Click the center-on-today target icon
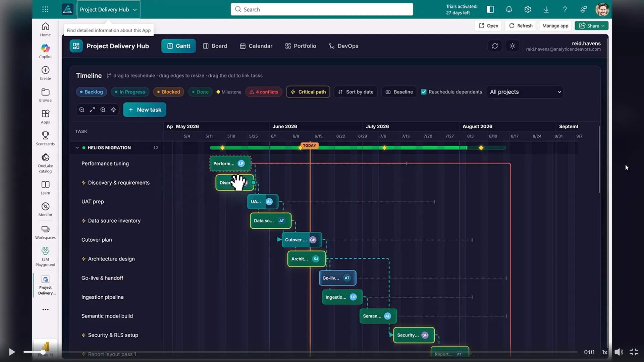This screenshot has height=362, width=644. click(x=113, y=110)
